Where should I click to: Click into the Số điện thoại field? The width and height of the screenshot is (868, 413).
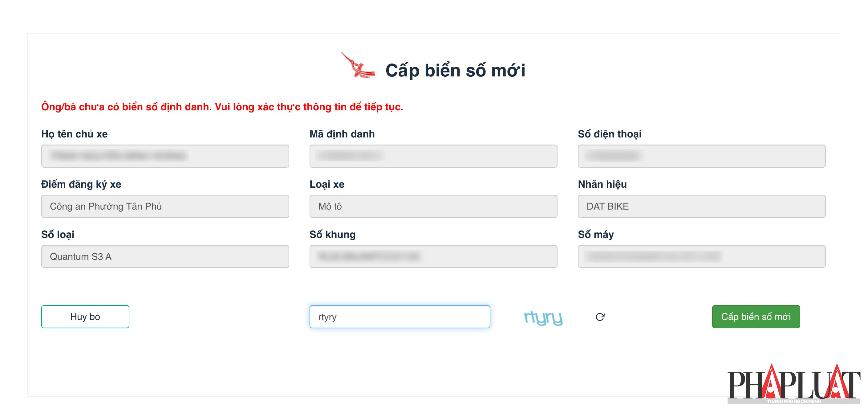pyautogui.click(x=701, y=156)
